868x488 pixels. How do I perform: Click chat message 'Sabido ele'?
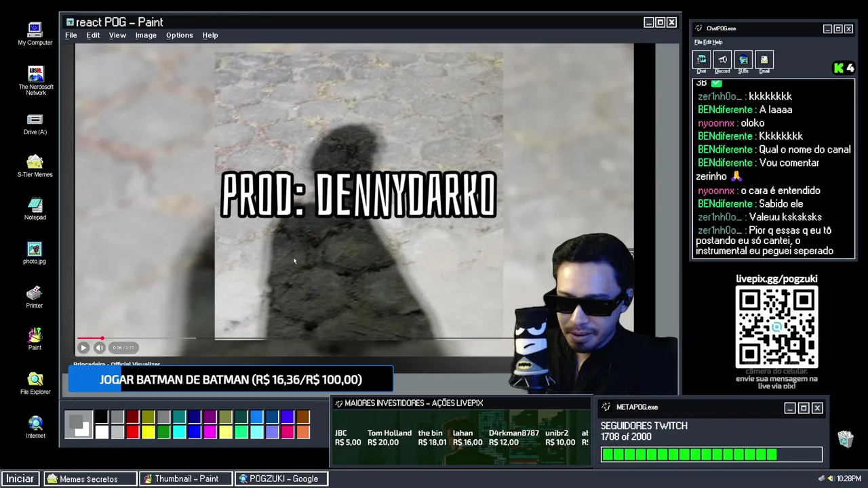click(781, 203)
